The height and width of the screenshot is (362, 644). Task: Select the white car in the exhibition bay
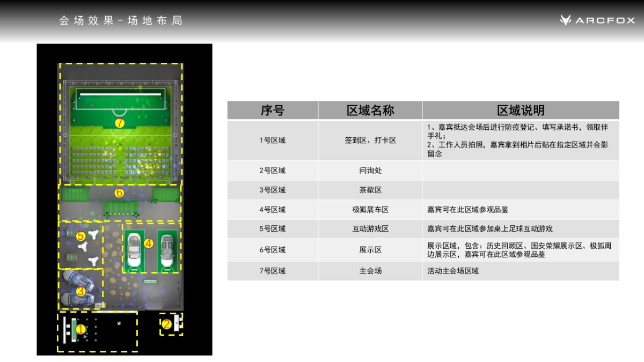pos(136,250)
